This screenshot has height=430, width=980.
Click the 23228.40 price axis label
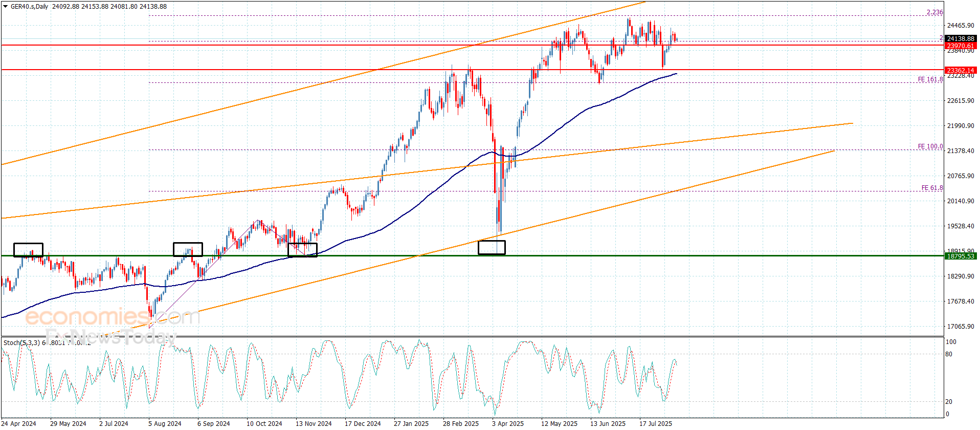[961, 76]
